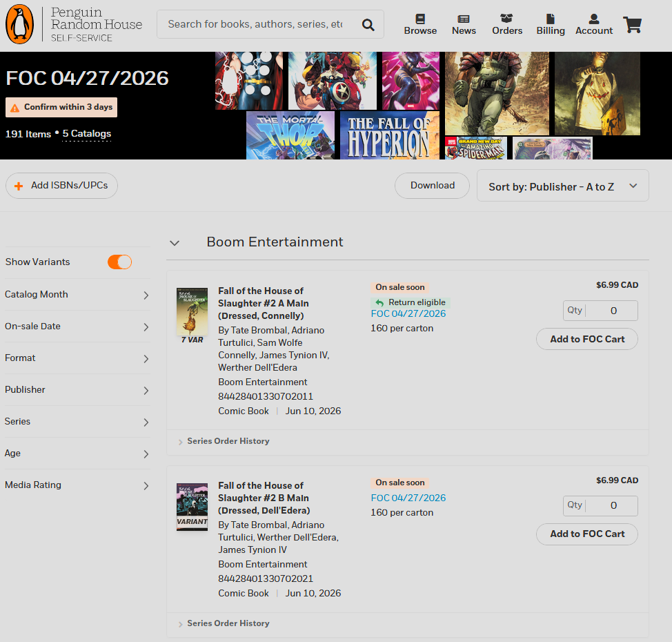Screen dimensions: 672x642
Task: Open the 5 Catalogs link
Action: point(86,134)
